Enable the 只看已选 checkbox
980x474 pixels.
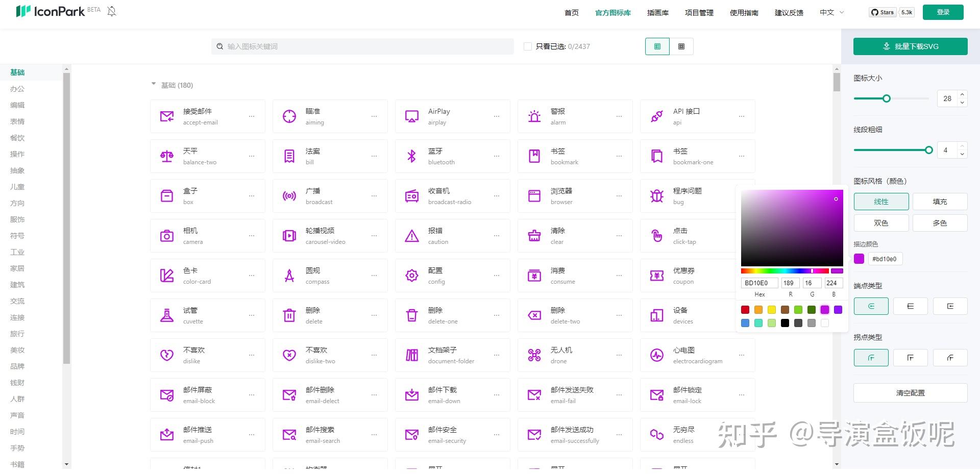pyautogui.click(x=527, y=46)
